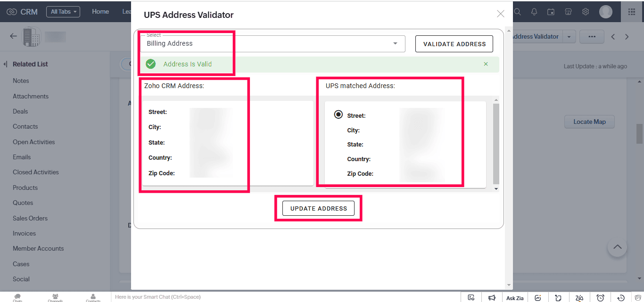Open Channels in the bottom bar
Viewport: 644px width, 302px height.
tap(55, 297)
